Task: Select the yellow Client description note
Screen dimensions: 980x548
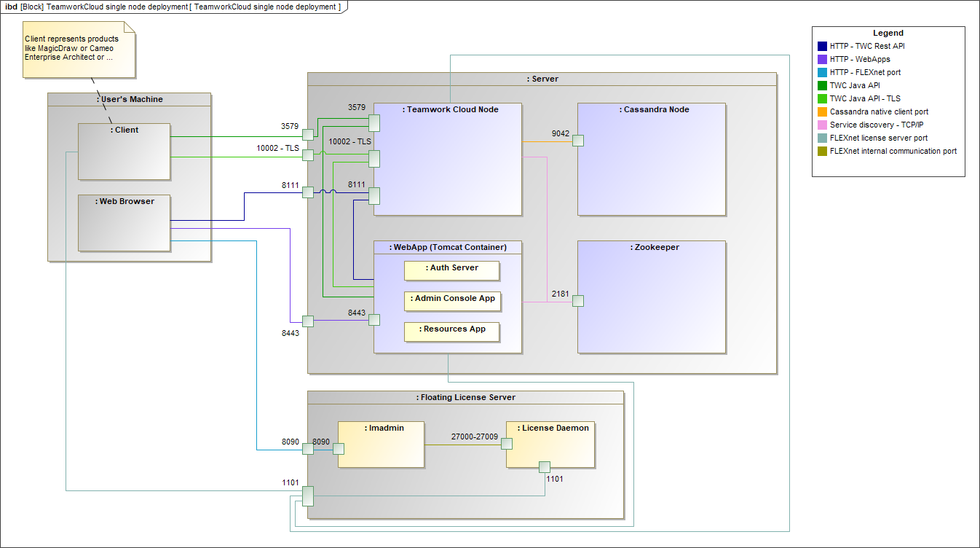Action: pos(79,49)
